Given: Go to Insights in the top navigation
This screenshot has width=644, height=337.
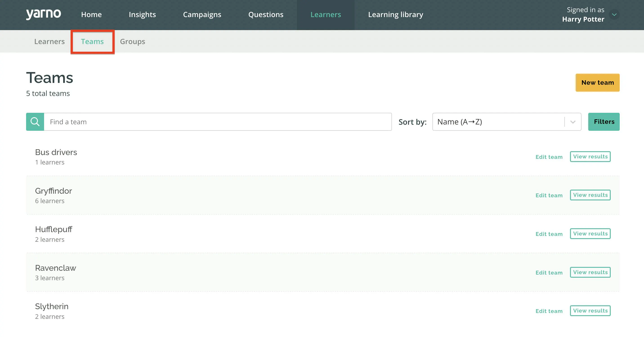Looking at the screenshot, I should [142, 14].
